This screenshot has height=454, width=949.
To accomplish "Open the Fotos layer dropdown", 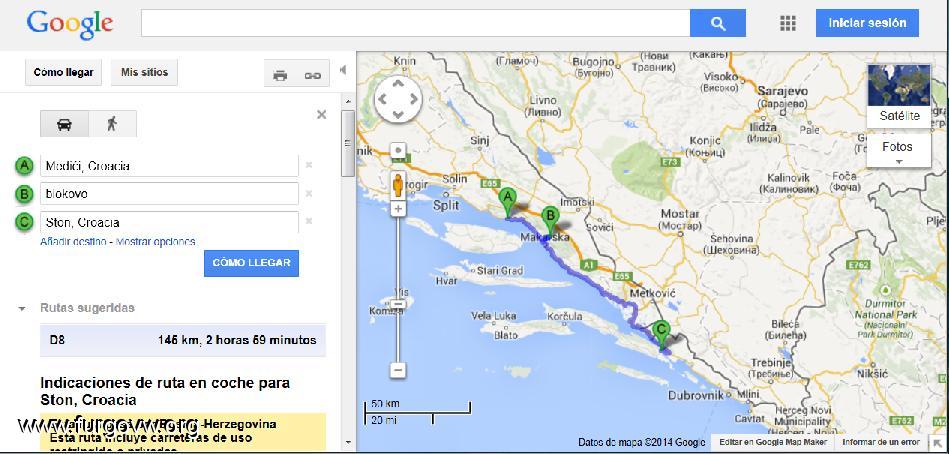I will (898, 151).
